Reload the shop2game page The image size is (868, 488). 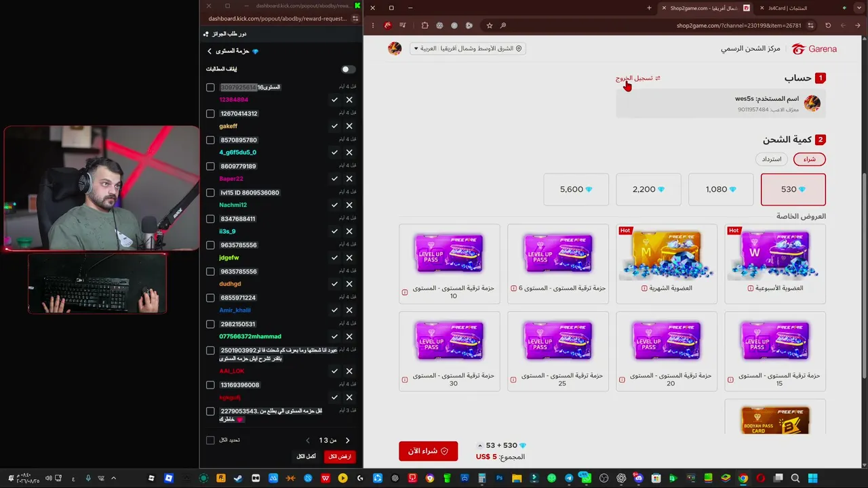click(x=828, y=26)
